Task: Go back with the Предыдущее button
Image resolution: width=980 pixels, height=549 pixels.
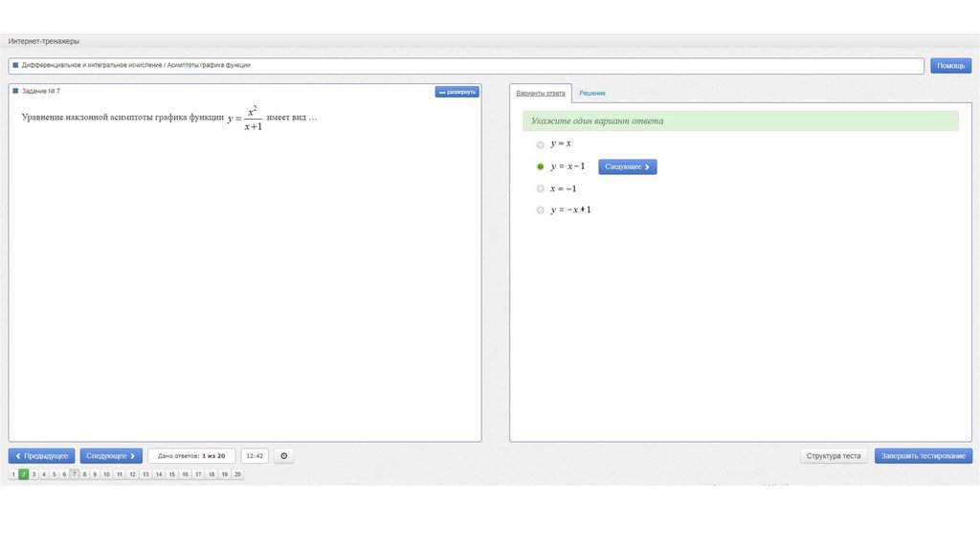Action: (41, 456)
